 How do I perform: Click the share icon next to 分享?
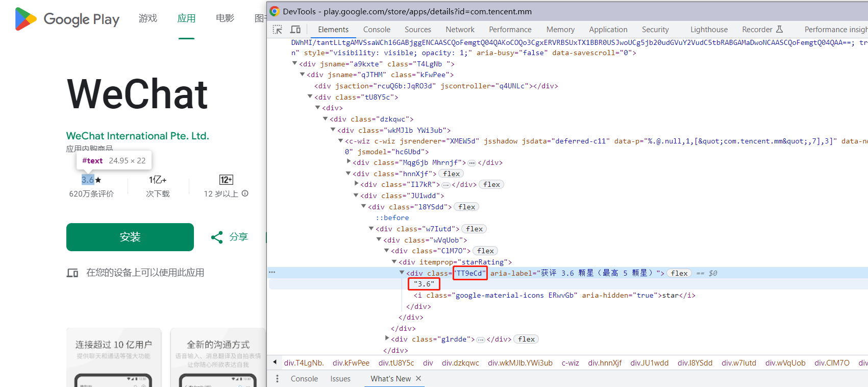click(x=217, y=237)
